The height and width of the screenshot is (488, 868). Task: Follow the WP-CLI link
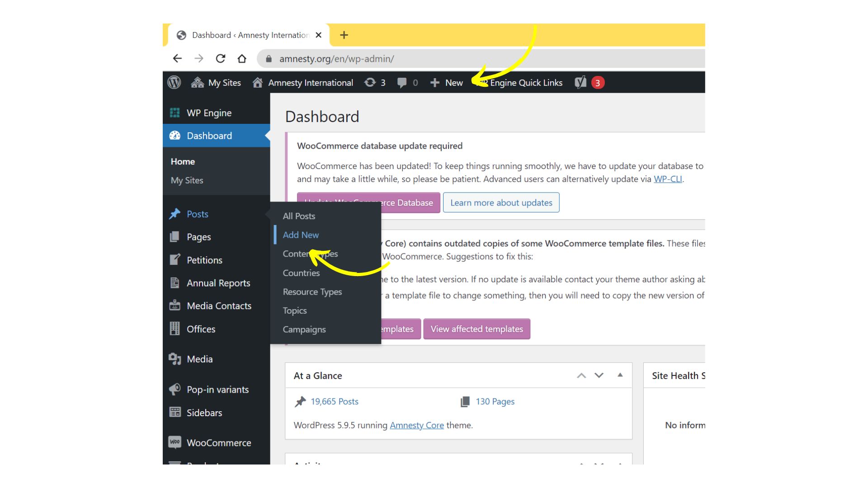pos(668,179)
